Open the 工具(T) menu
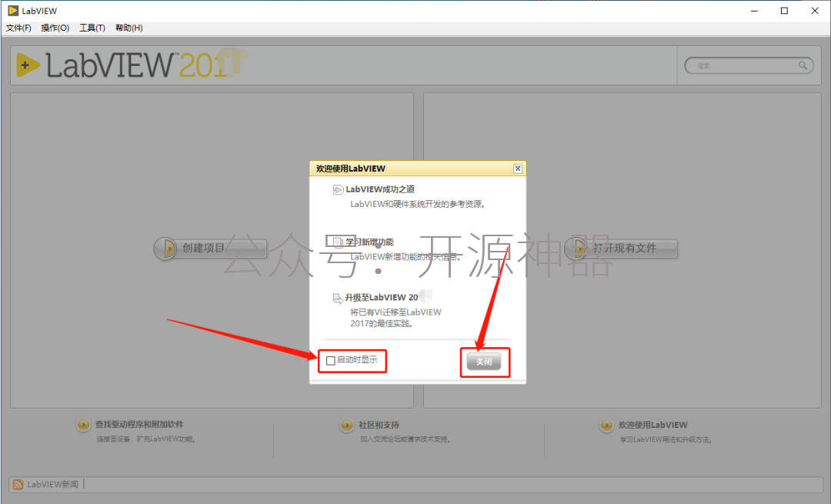This screenshot has height=504, width=831. (x=92, y=28)
